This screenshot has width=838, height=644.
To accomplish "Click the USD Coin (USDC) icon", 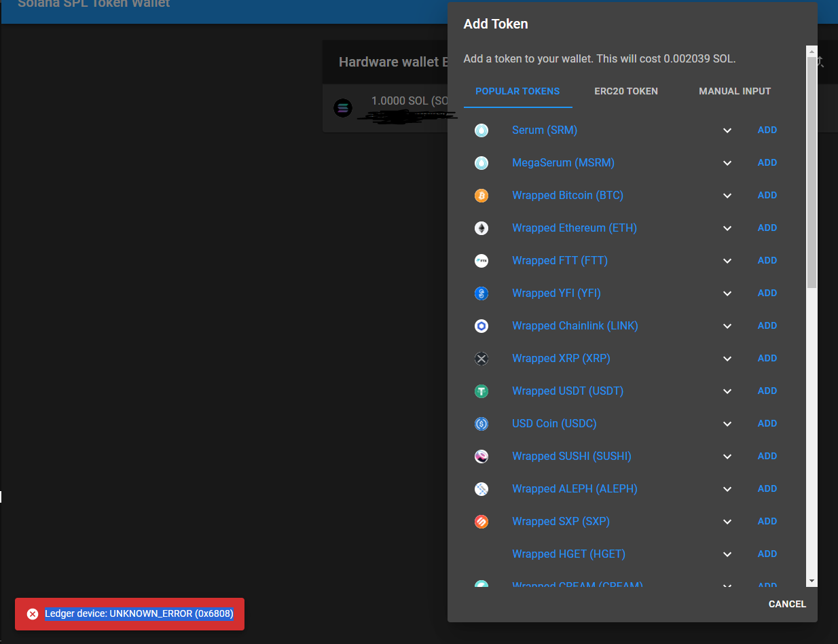I will (481, 424).
